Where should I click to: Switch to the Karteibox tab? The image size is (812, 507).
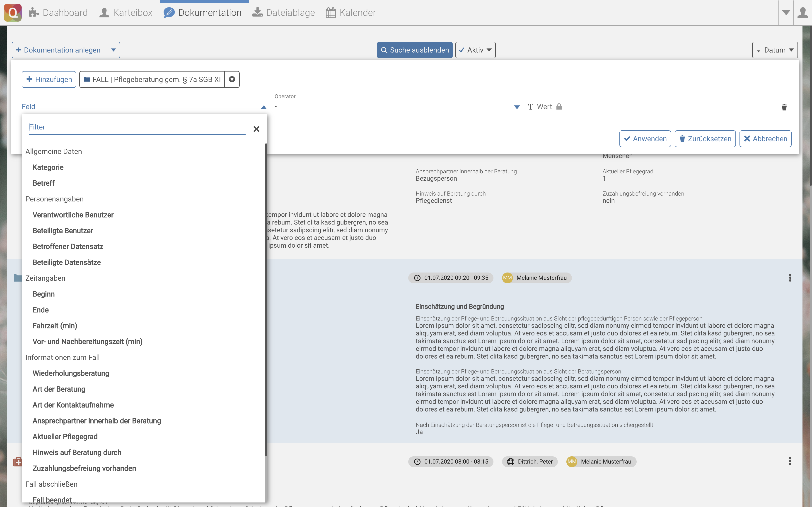tap(126, 13)
